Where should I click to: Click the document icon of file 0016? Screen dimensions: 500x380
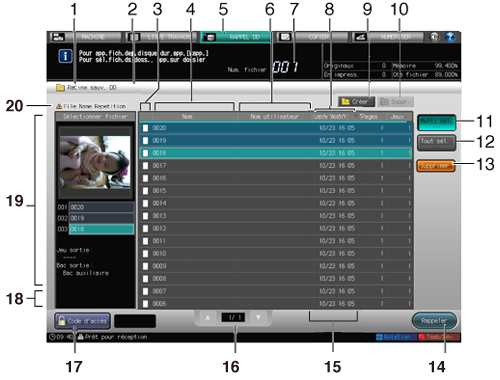[145, 178]
